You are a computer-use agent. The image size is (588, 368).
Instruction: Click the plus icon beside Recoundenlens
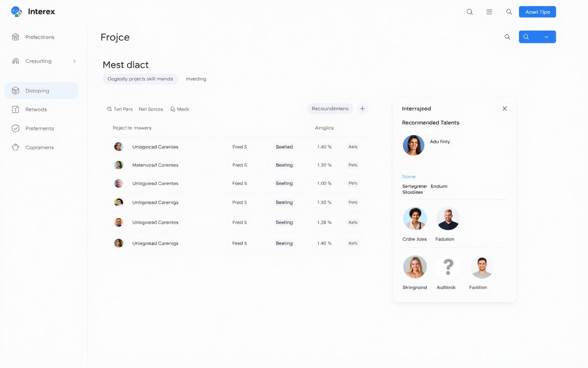362,109
